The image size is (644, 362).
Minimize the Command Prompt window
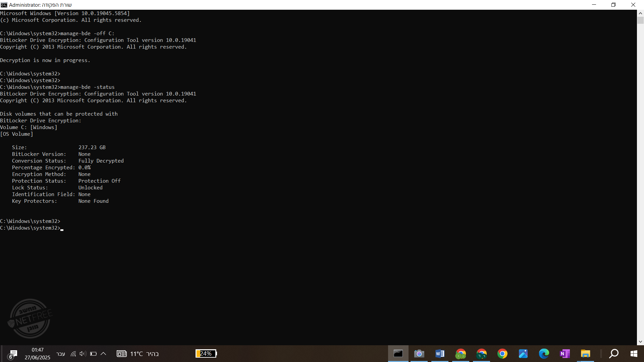[594, 5]
